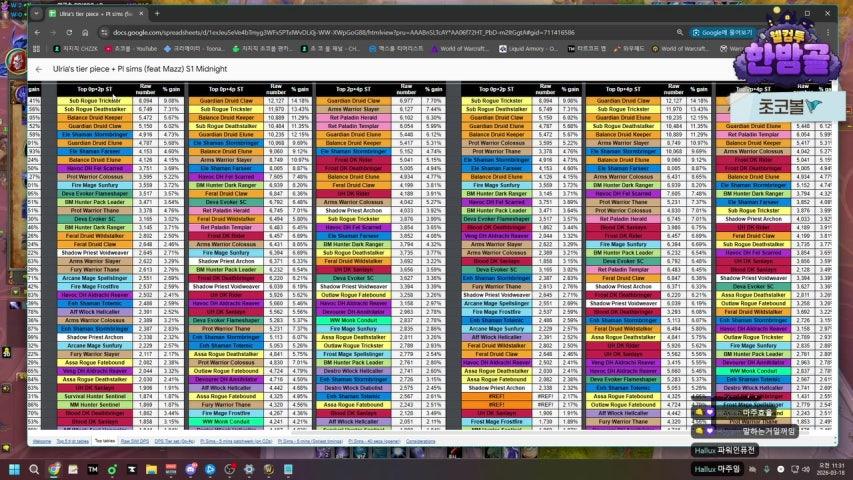
Task: Open the 와우헤드 bookmark
Action: coord(629,48)
